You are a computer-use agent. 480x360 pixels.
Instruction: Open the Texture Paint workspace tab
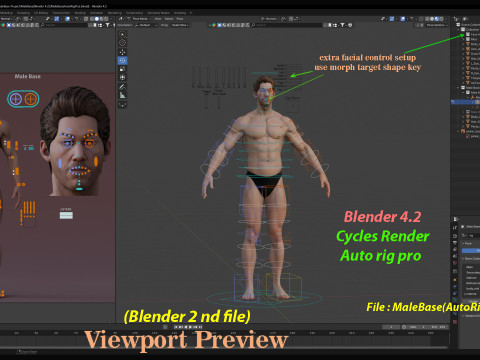pyautogui.click(x=61, y=13)
